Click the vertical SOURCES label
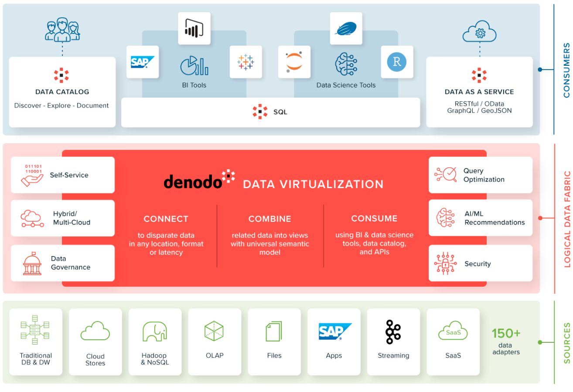Viewport: 573px width, 392px height. coord(567,343)
